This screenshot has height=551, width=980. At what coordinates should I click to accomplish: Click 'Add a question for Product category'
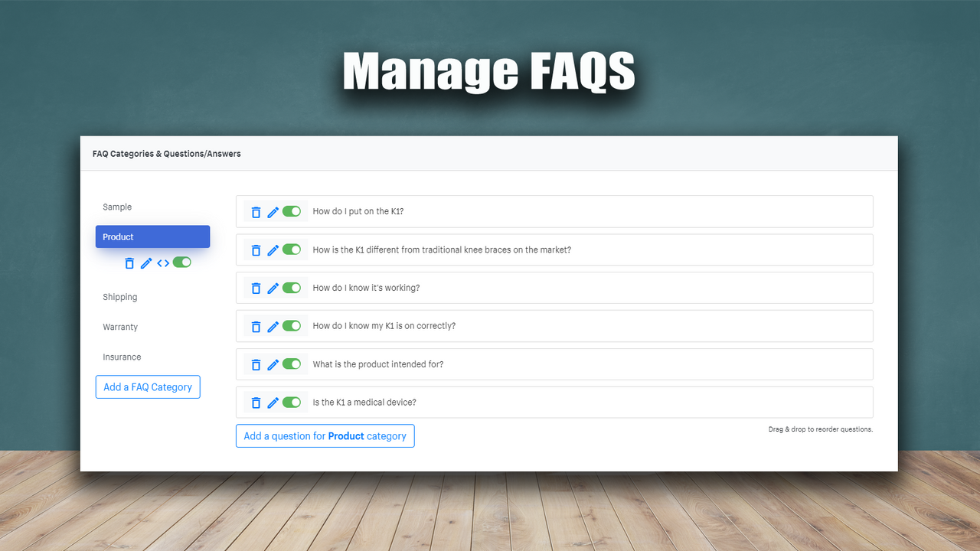pos(325,435)
